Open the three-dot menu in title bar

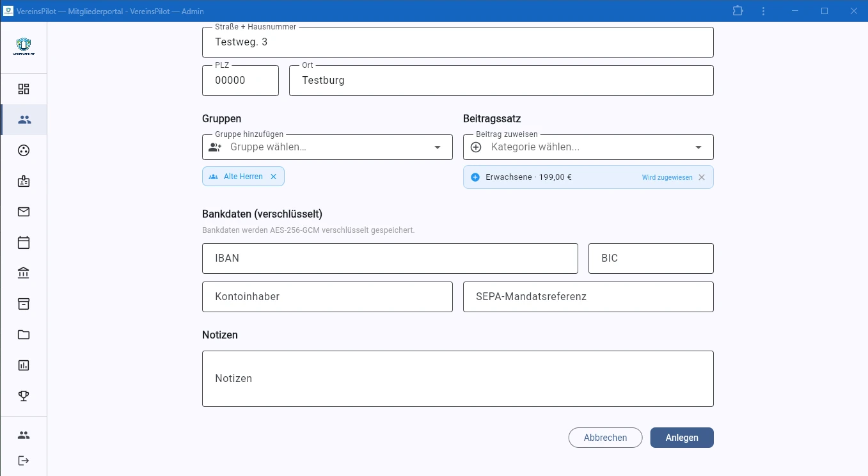click(763, 11)
